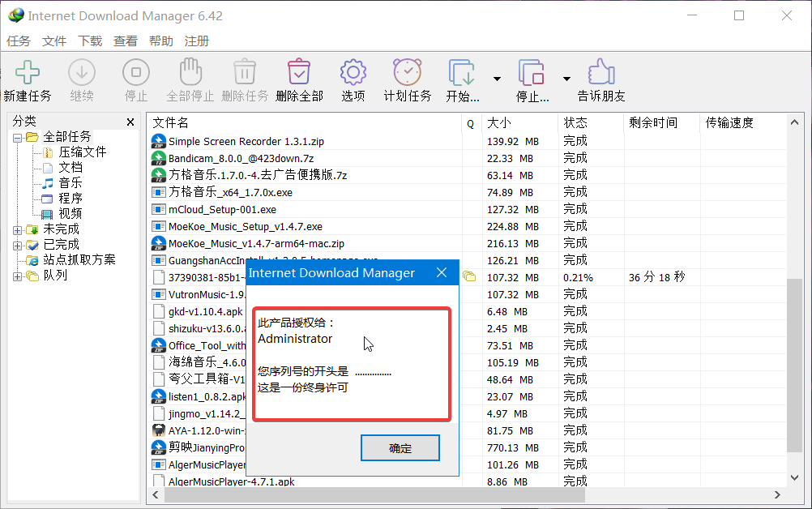Click the 选项 (Options) gear icon
Viewport: 812px width, 509px height.
[x=353, y=73]
